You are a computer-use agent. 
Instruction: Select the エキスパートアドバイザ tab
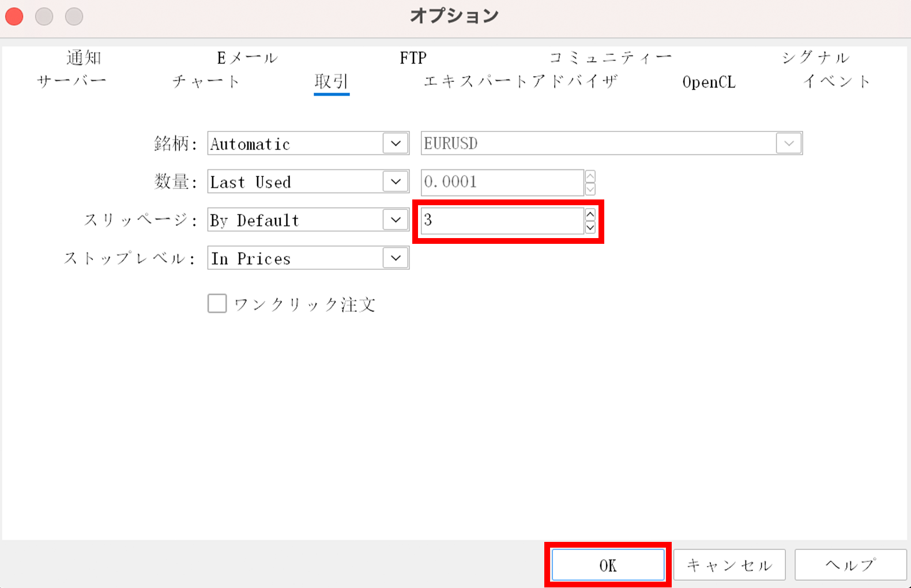(x=520, y=81)
